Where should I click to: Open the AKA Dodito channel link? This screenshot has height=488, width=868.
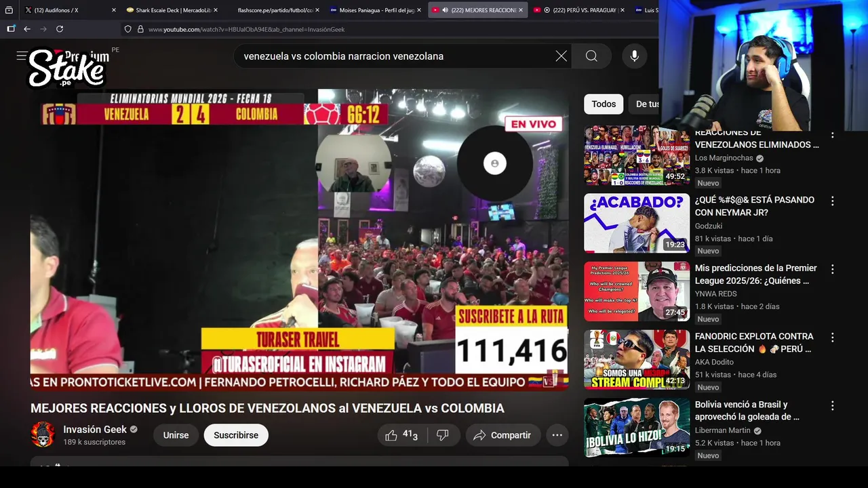[x=714, y=362]
